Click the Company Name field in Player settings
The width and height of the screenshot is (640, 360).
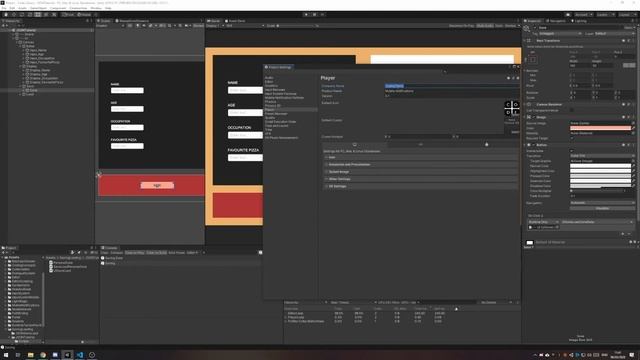451,86
